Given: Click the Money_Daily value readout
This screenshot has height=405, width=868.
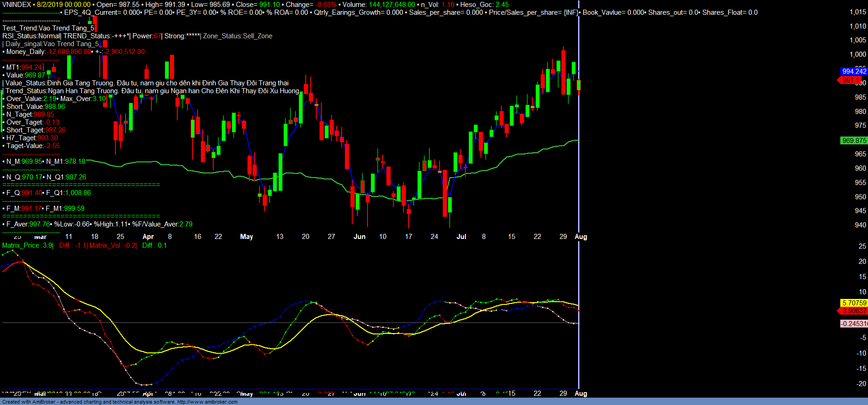Looking at the screenshot, I should tap(70, 52).
